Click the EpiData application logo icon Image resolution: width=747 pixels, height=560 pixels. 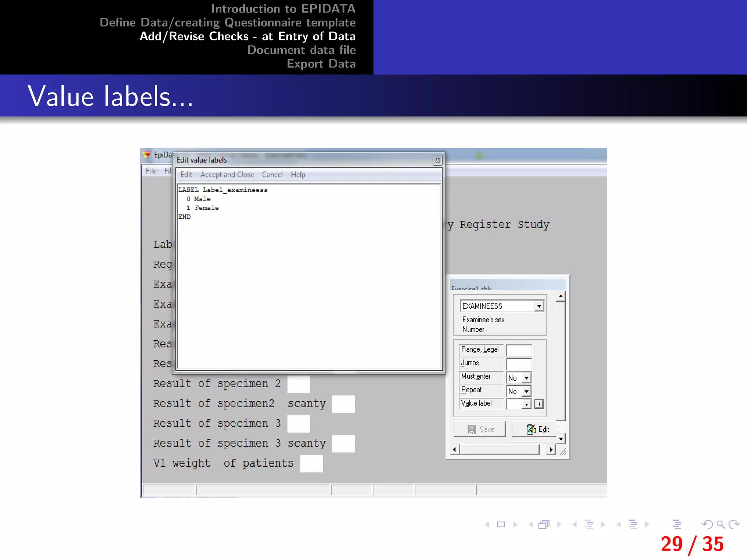(147, 155)
